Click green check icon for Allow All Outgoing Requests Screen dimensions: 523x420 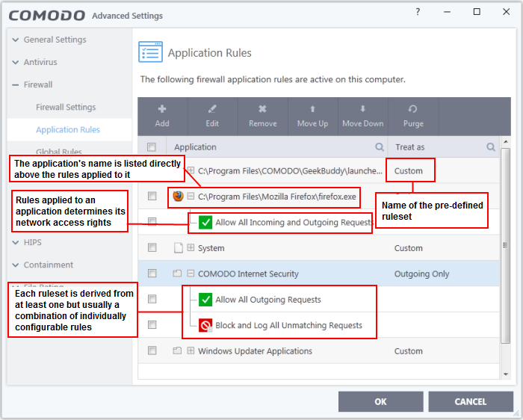tap(205, 299)
